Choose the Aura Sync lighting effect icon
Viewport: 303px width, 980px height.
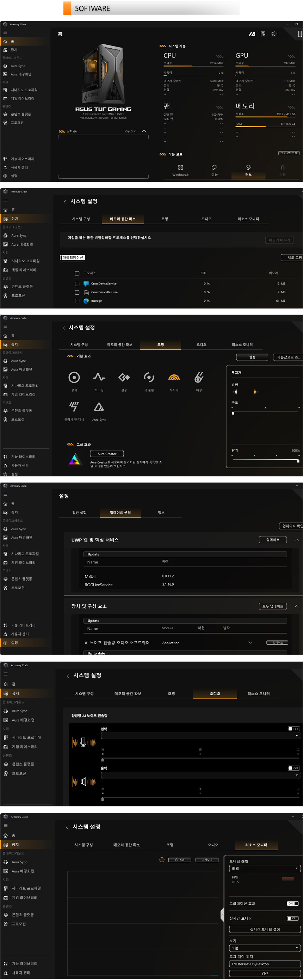pos(99,407)
